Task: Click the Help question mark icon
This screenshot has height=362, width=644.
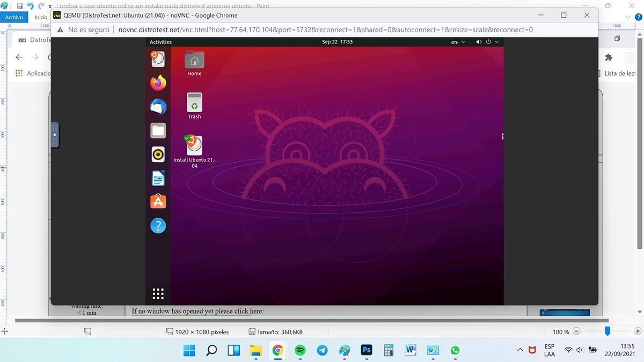Action: pos(158,226)
